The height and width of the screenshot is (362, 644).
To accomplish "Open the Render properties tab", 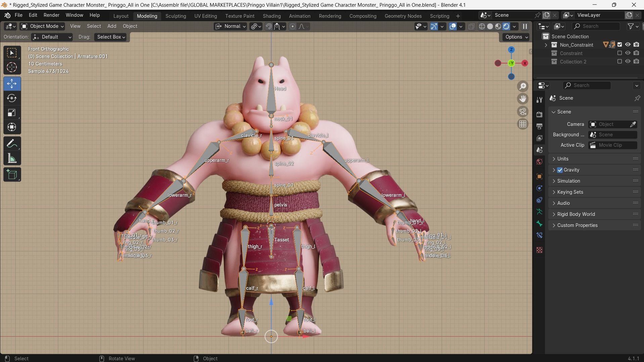I will tap(540, 114).
